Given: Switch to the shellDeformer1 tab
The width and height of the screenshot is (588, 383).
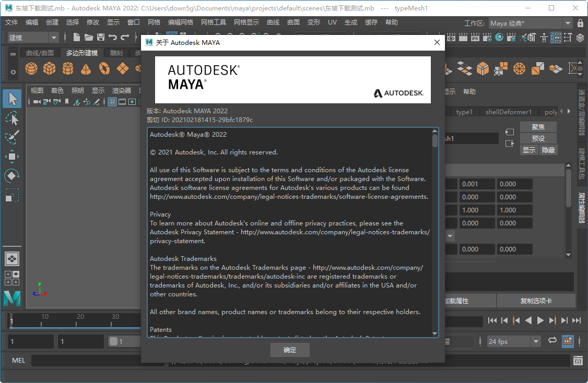Looking at the screenshot, I should (509, 111).
